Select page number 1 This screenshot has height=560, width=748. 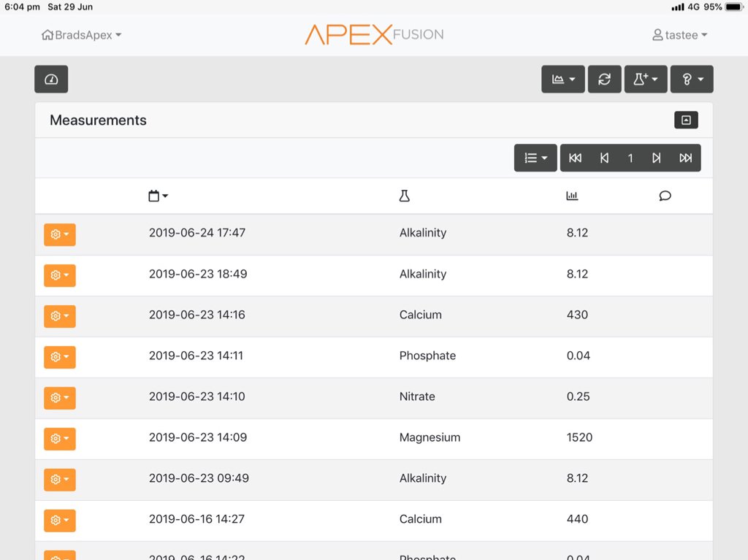pos(630,158)
